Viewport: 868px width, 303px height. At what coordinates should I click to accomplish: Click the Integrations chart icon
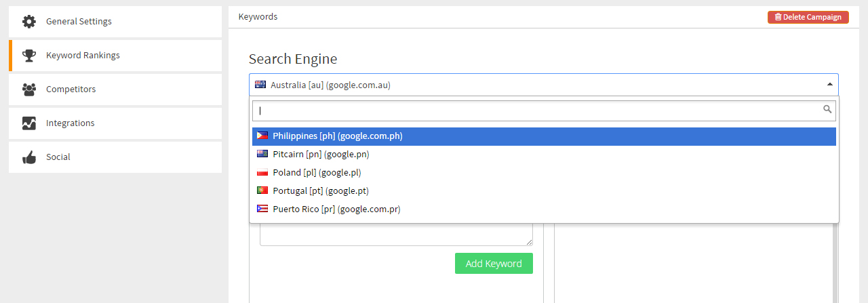click(x=29, y=123)
